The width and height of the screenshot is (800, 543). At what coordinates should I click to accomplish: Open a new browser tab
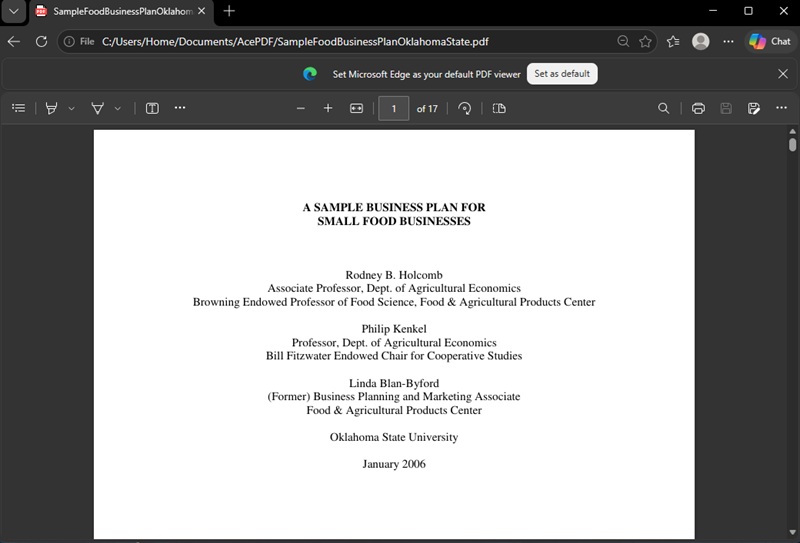click(x=229, y=11)
